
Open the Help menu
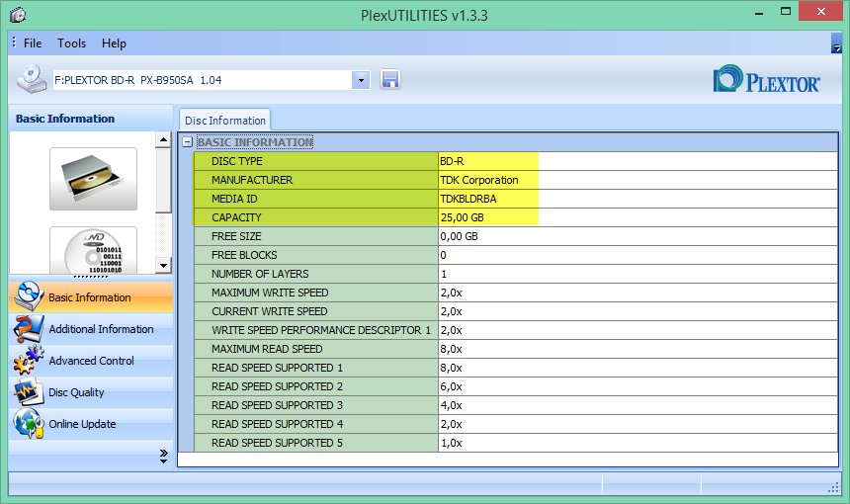tap(114, 43)
